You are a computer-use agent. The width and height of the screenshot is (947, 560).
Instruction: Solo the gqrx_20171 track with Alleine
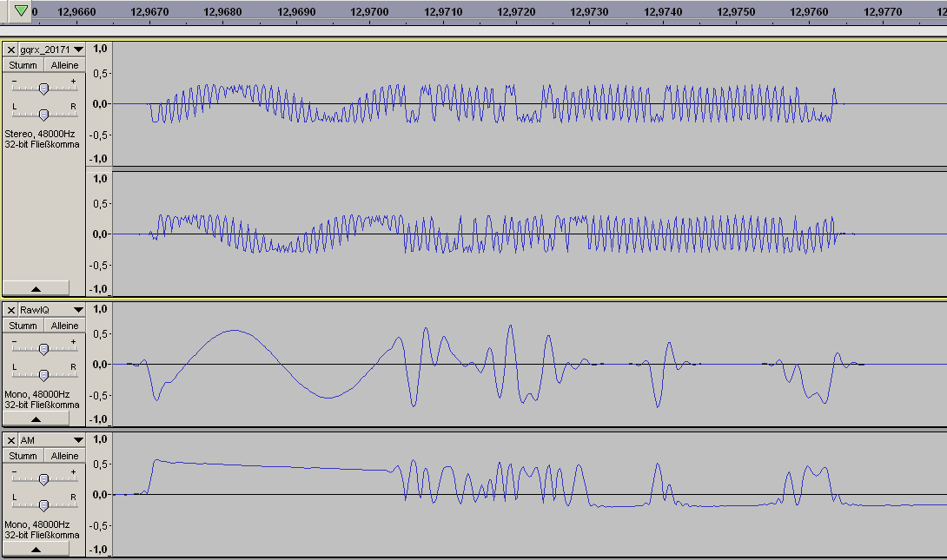tap(64, 65)
